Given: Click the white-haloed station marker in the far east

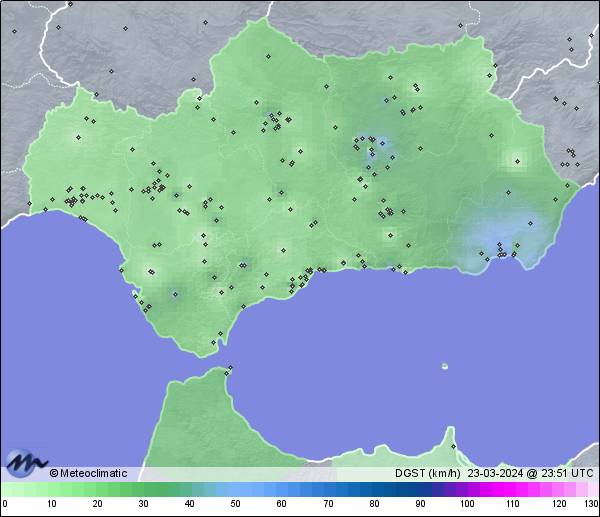Looking at the screenshot, I should coord(517,159).
